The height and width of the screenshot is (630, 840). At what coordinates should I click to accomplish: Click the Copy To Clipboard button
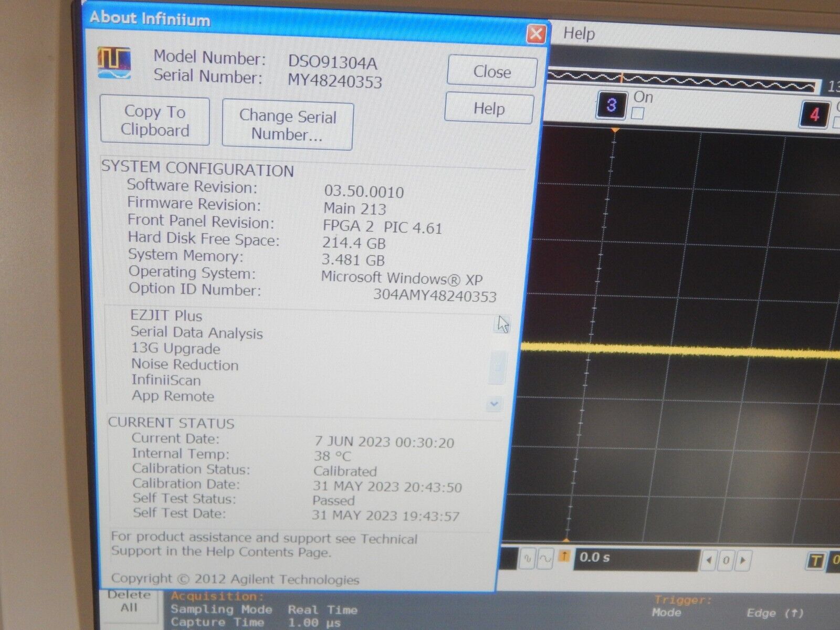[154, 121]
